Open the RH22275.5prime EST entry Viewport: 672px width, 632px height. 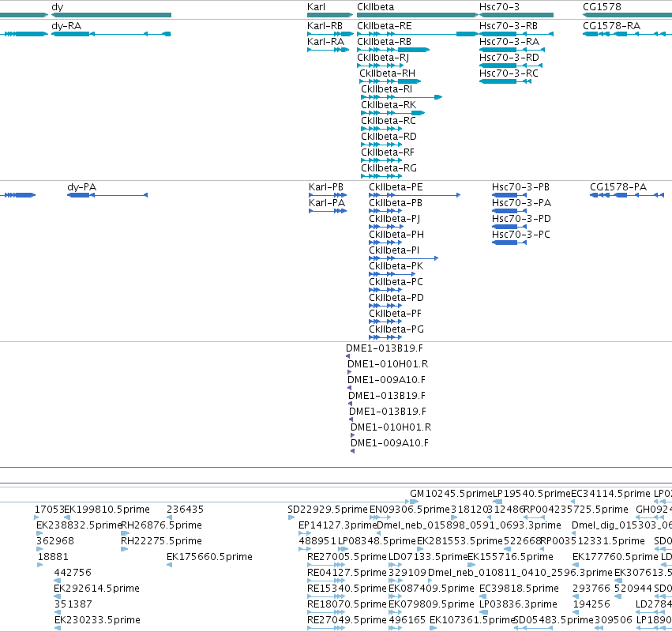point(161,541)
